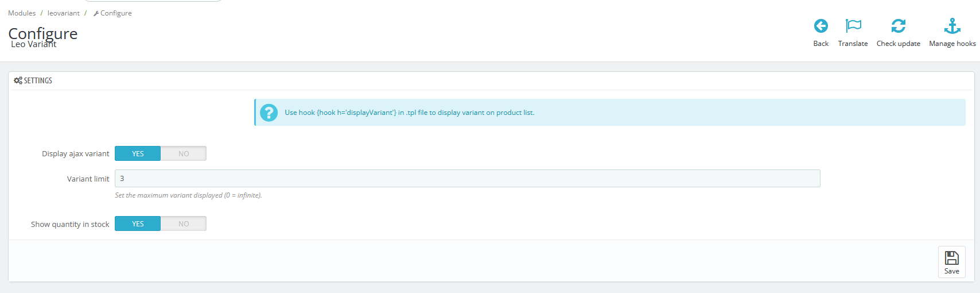980x293 pixels.
Task: Click the Check update refresh icon
Action: [x=898, y=26]
